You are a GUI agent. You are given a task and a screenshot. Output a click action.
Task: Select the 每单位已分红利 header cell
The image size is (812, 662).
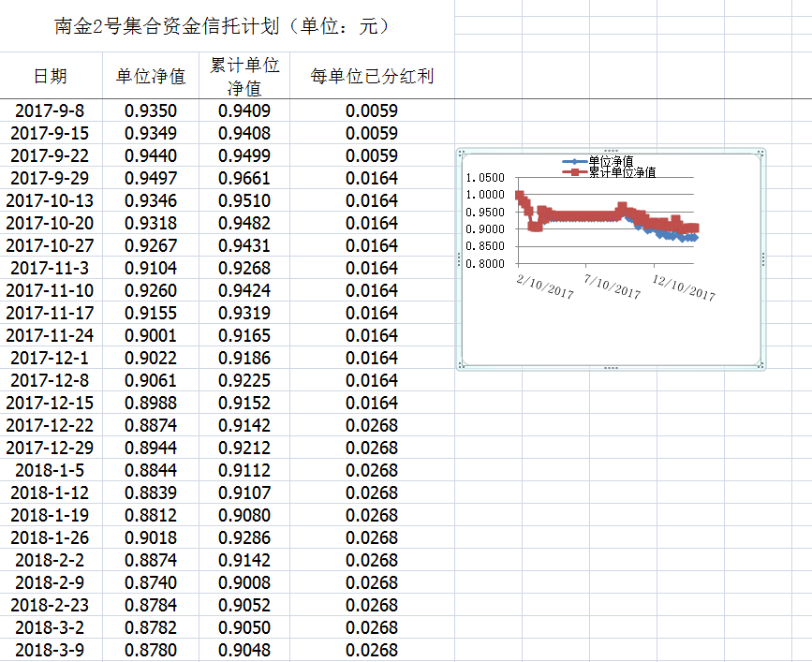tap(372, 76)
